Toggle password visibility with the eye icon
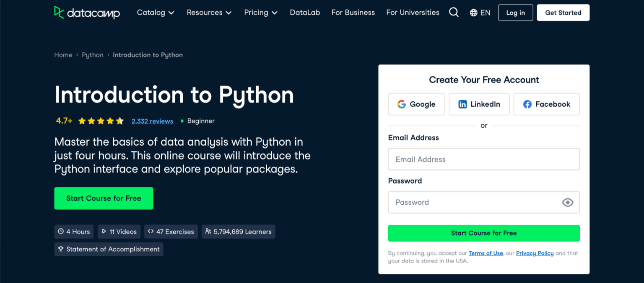The image size is (644, 283). [x=568, y=202]
